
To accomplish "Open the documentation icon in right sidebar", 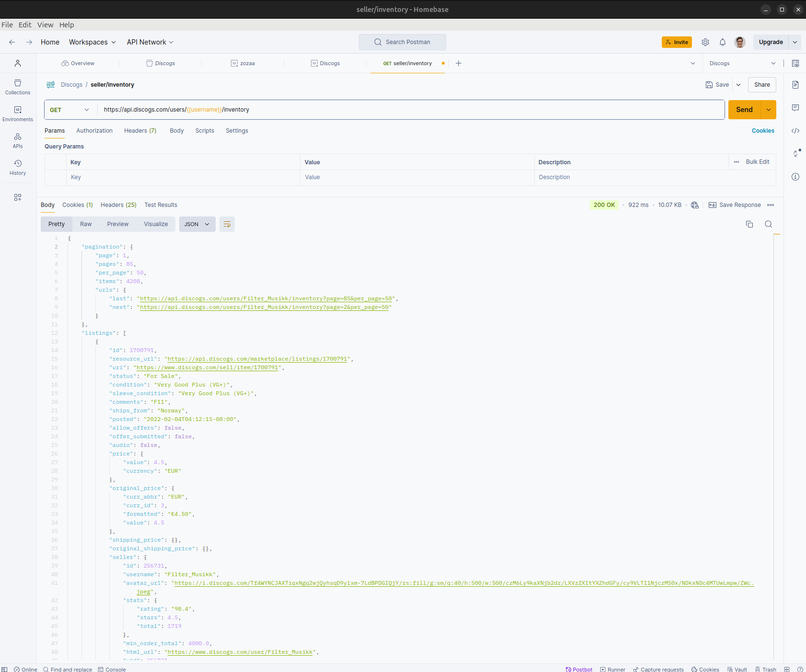I will [795, 85].
